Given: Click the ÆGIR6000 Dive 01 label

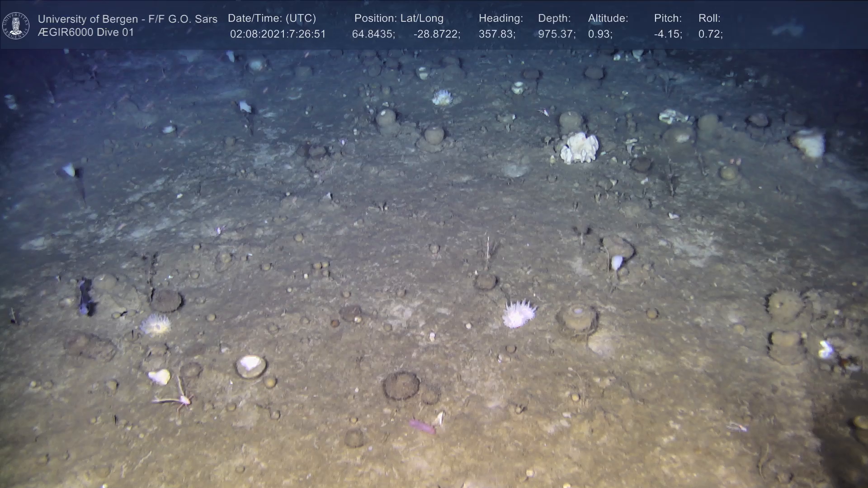Looking at the screenshot, I should 86,33.
